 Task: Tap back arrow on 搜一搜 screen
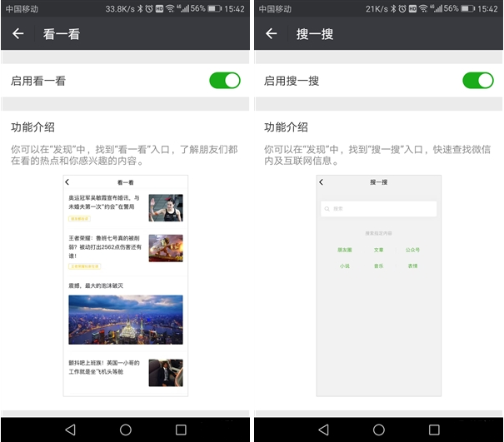click(272, 33)
